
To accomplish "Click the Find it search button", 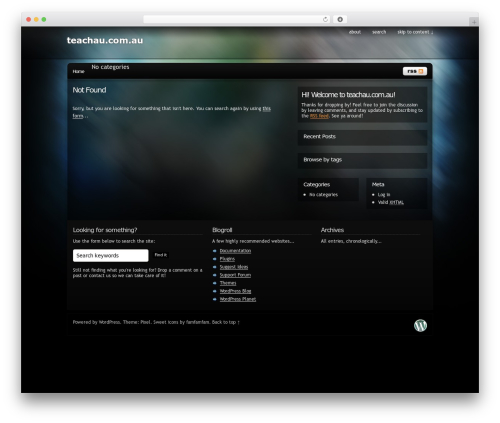I will (161, 255).
